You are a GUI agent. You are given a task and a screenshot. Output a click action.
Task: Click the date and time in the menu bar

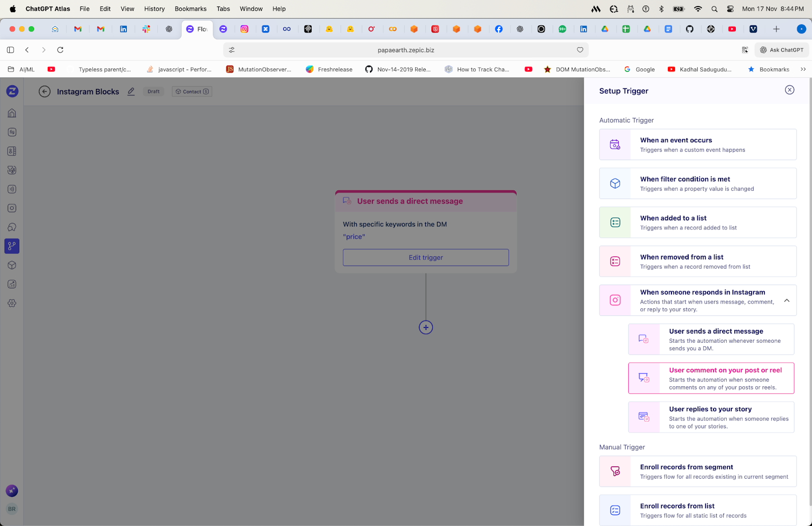click(x=773, y=9)
